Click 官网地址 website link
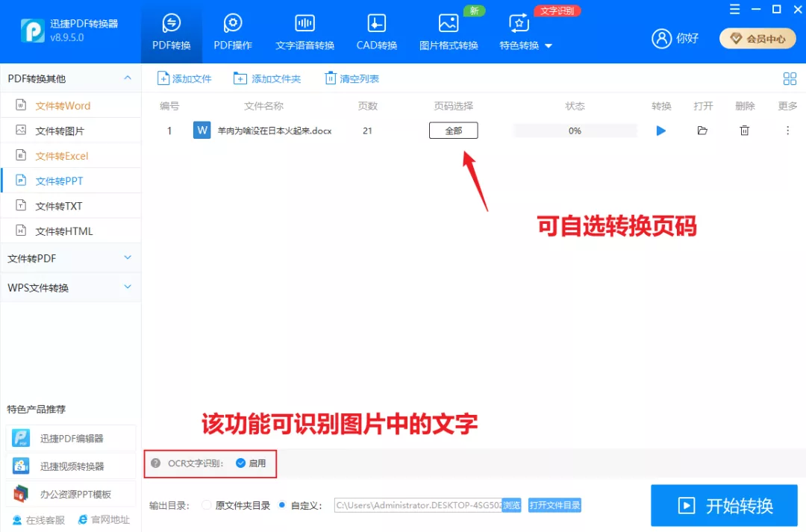The width and height of the screenshot is (806, 532). [104, 520]
